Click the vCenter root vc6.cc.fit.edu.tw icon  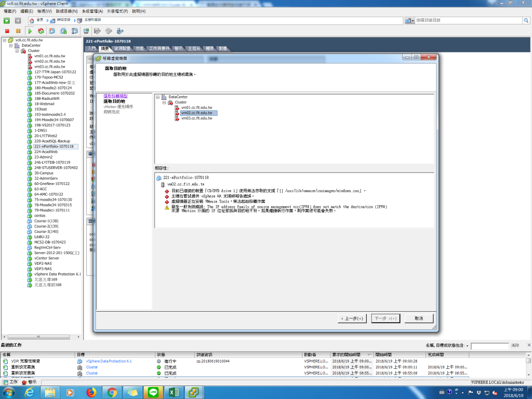[10, 40]
